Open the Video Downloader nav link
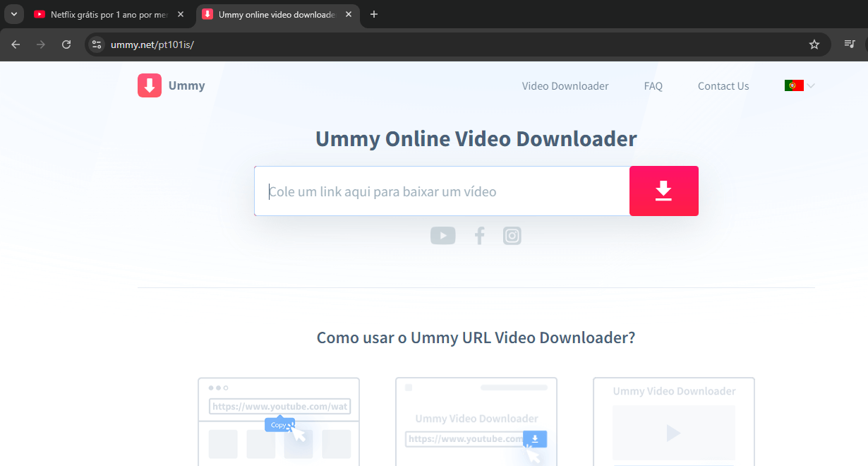Screen dimensions: 868x466 pos(565,86)
